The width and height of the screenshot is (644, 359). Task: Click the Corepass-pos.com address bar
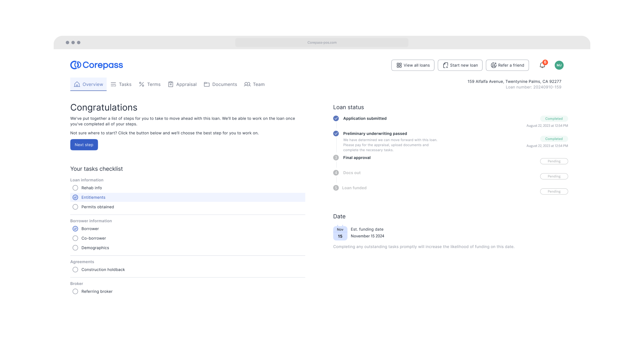click(322, 42)
